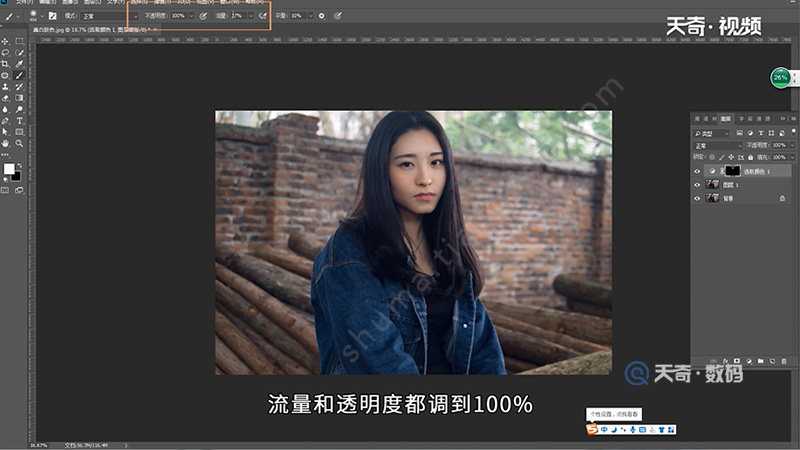Click the brush opacity value field
Viewport: 800px width, 450px height.
coord(178,16)
